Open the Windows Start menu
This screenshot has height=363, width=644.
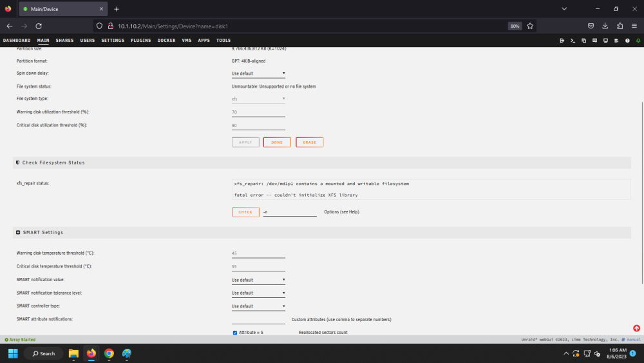tap(13, 353)
